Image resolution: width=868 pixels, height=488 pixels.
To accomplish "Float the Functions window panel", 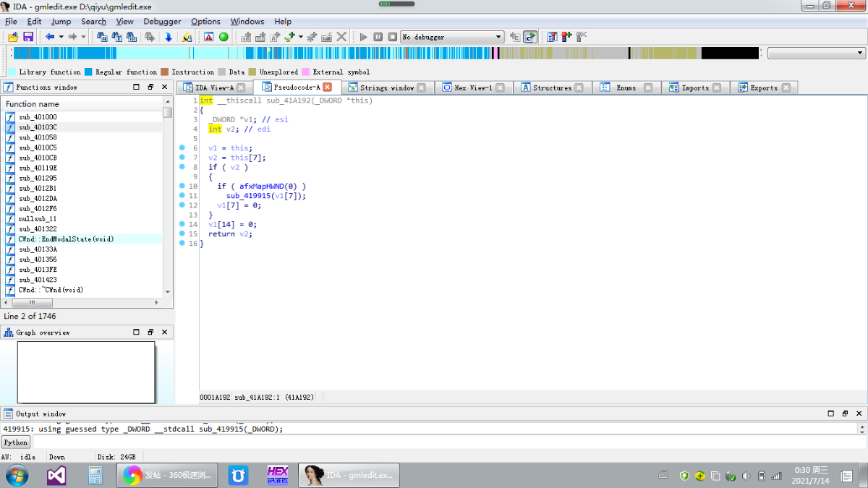I will click(150, 87).
